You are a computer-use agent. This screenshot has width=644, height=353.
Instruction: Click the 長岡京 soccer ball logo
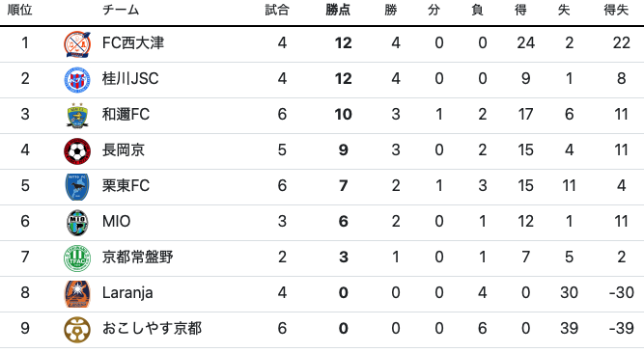77,151
